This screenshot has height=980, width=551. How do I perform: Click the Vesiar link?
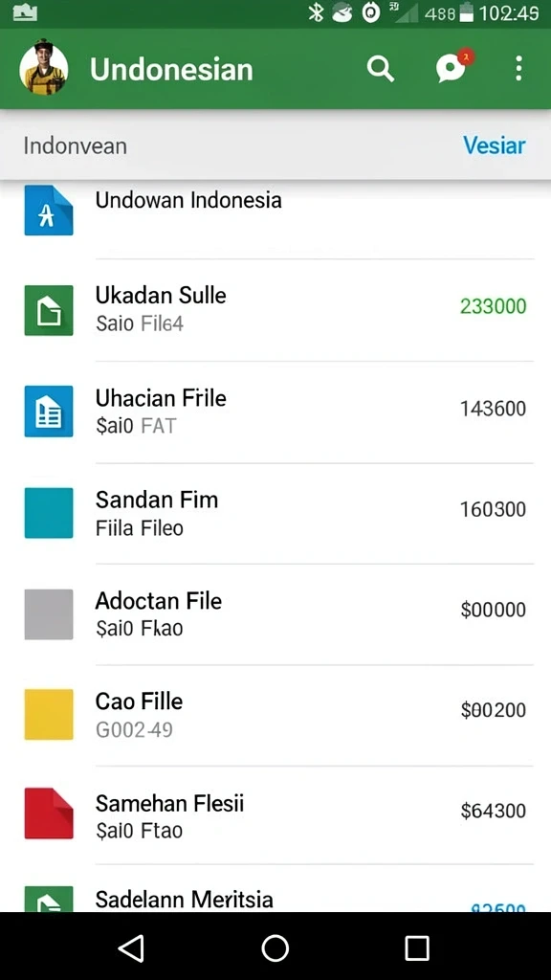(495, 145)
